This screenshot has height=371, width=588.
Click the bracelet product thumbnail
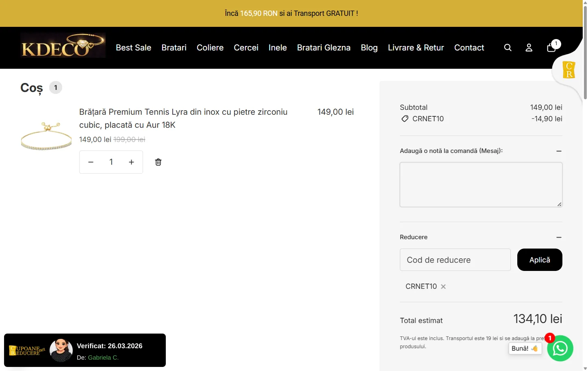[x=46, y=136]
